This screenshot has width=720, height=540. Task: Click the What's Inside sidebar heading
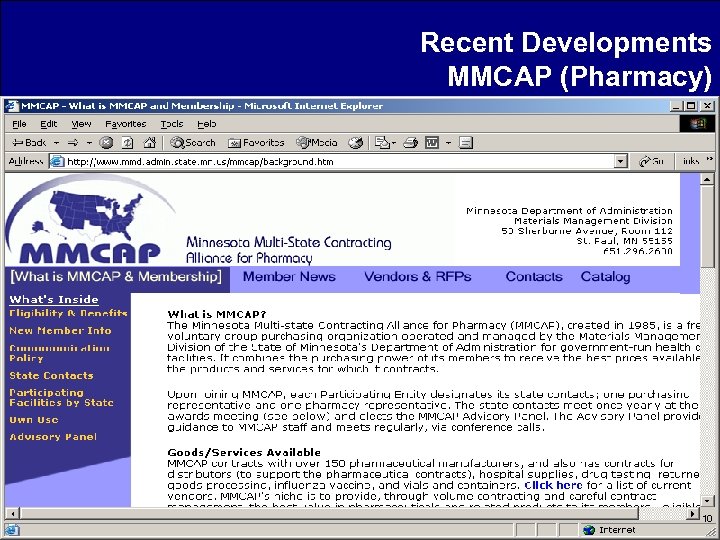[x=54, y=299]
